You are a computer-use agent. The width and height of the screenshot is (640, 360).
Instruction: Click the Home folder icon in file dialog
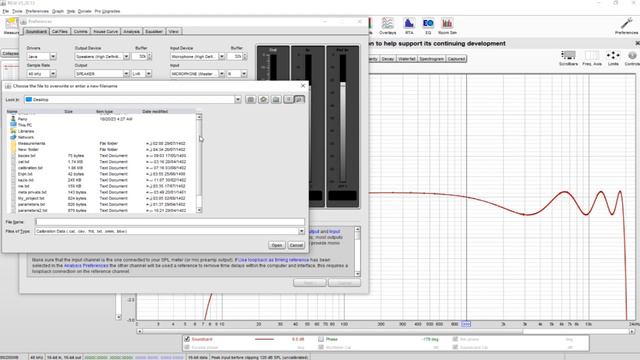pyautogui.click(x=263, y=100)
